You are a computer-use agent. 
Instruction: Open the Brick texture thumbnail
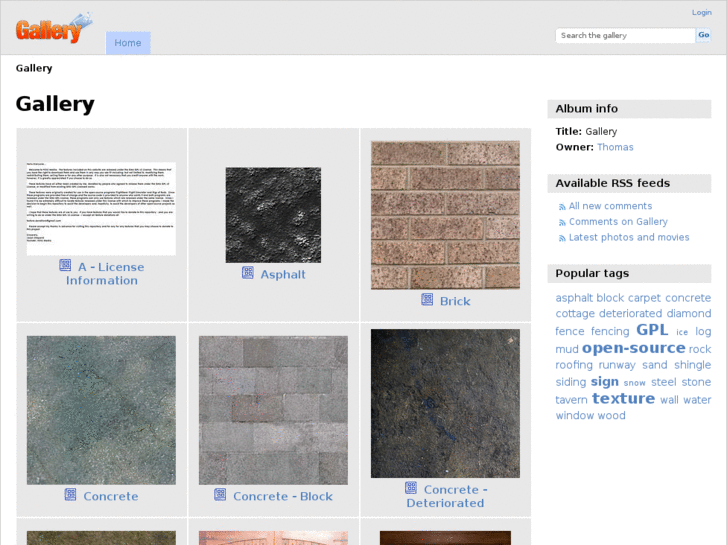(445, 215)
